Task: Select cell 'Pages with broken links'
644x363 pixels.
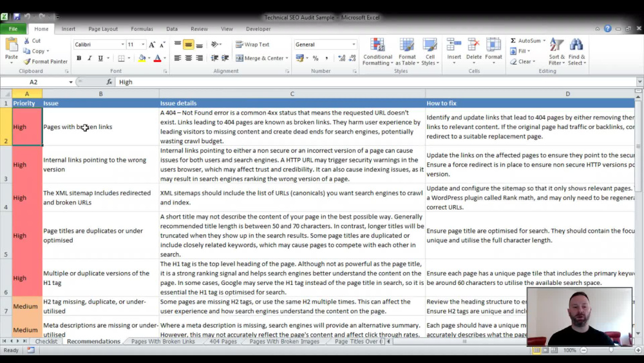Action: coord(100,126)
